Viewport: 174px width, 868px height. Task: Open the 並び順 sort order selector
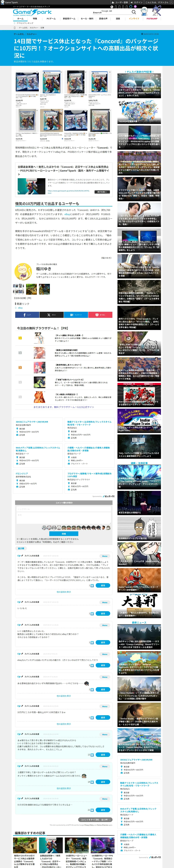(21, 548)
